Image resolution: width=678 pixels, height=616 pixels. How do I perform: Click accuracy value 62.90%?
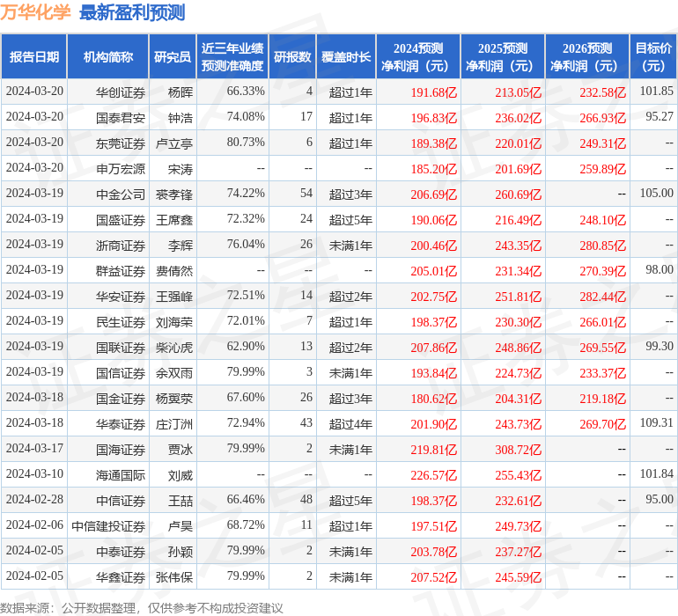point(246,346)
